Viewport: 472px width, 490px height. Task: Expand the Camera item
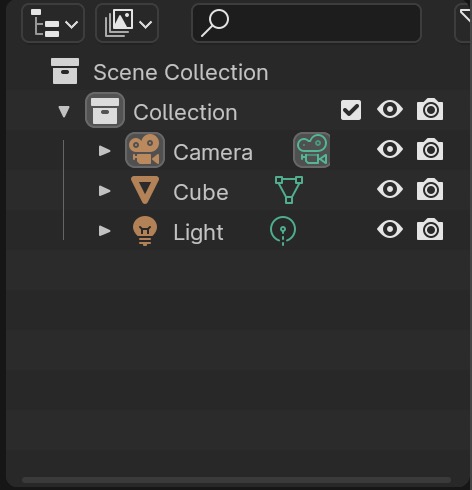click(105, 151)
